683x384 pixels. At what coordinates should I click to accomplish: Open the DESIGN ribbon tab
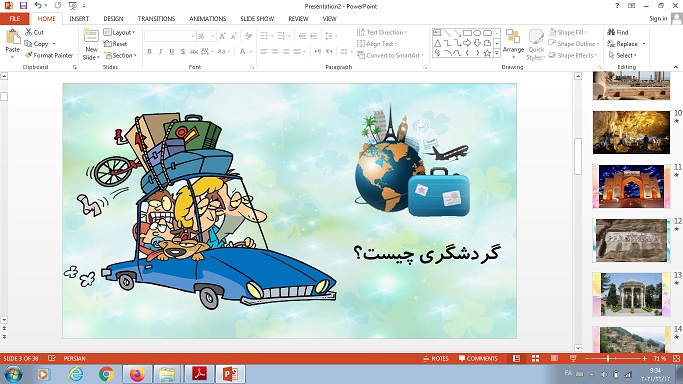tap(113, 19)
